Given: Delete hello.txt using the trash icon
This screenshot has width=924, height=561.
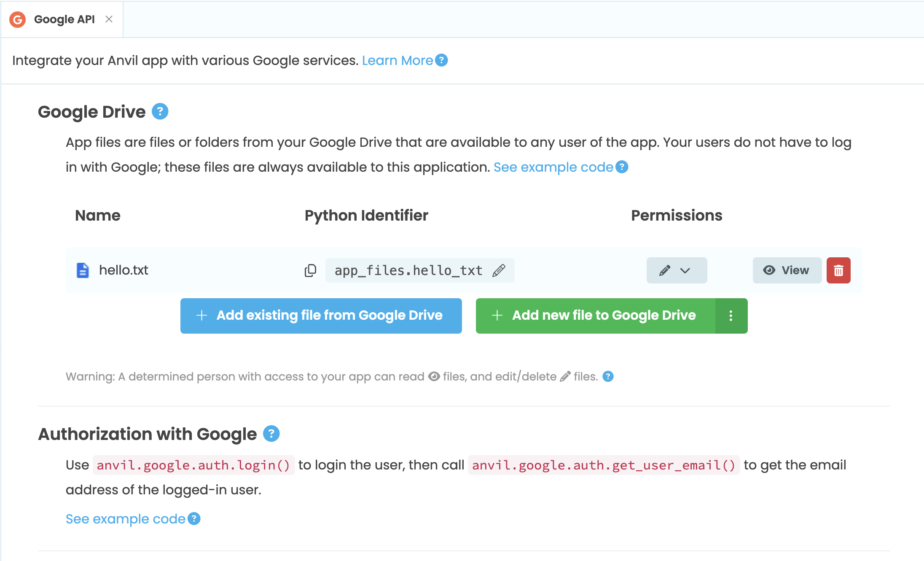Looking at the screenshot, I should tap(838, 270).
